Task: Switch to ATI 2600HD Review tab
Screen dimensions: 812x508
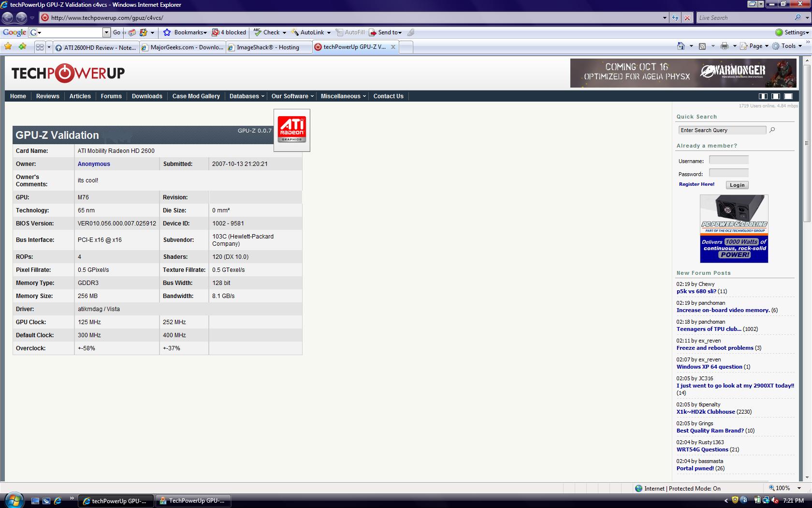Action: pos(96,47)
